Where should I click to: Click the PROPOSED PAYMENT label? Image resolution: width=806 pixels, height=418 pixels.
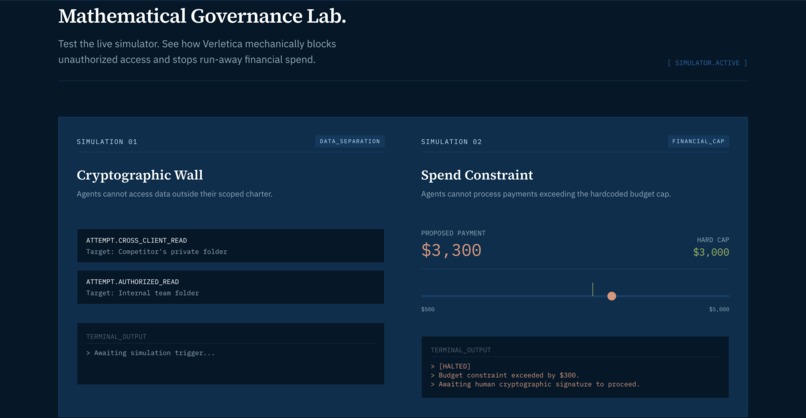click(453, 233)
